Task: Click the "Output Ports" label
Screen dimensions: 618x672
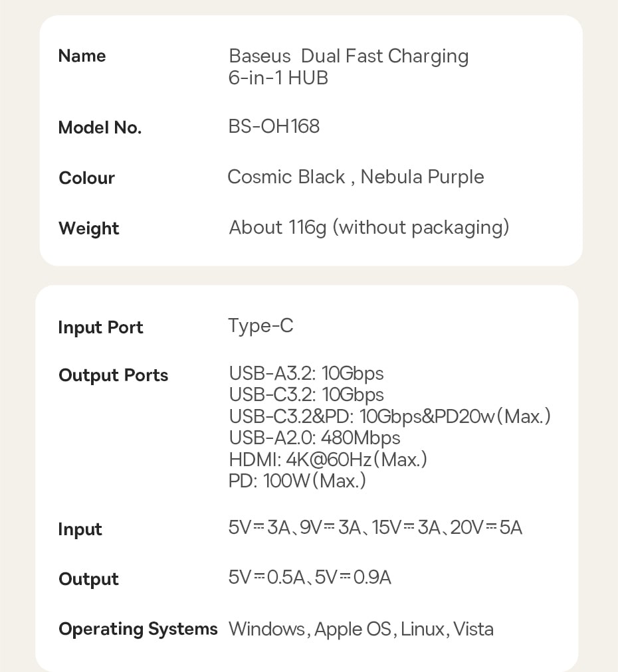Action: click(x=113, y=375)
